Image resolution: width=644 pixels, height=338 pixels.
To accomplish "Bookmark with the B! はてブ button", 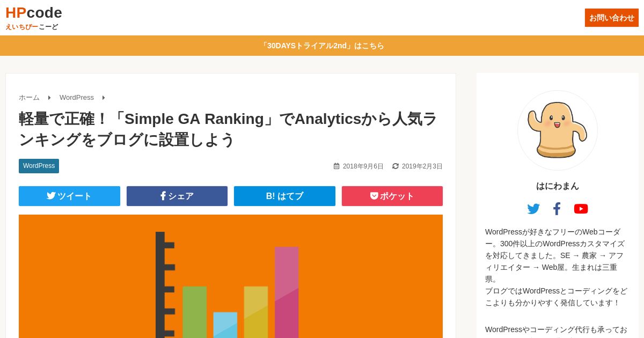I will (284, 196).
